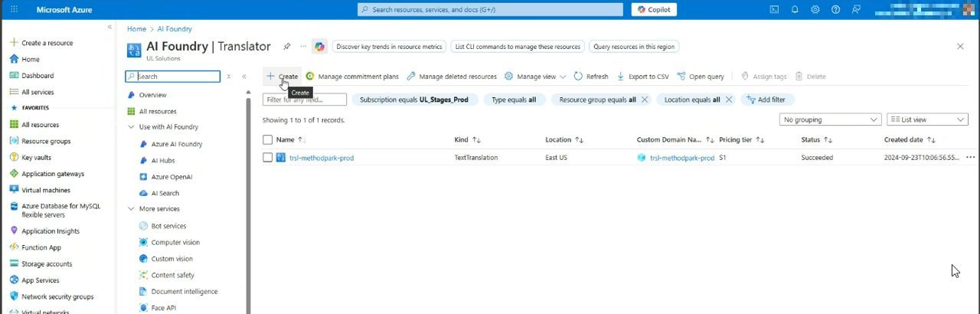Open the settings gear in top bar
The image size is (980, 314).
(815, 10)
